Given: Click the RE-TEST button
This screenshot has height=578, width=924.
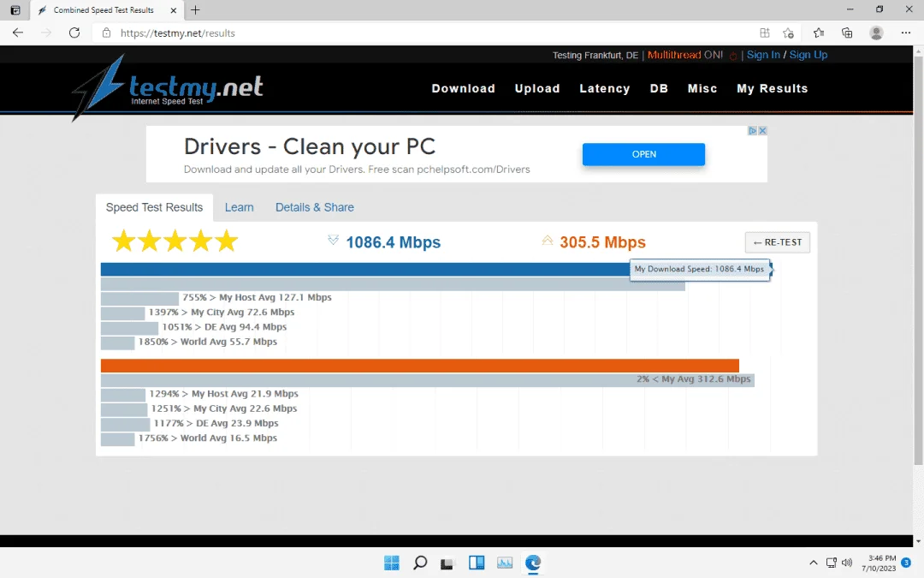Looking at the screenshot, I should click(777, 242).
